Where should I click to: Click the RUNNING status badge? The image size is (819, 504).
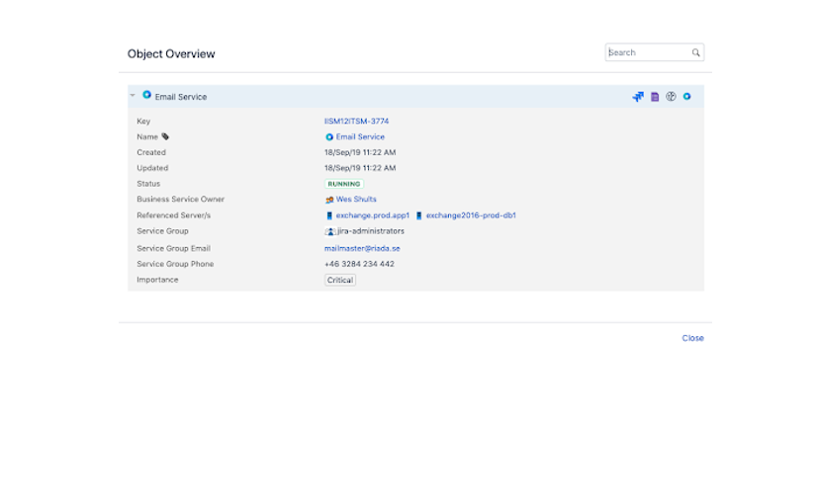pyautogui.click(x=344, y=184)
